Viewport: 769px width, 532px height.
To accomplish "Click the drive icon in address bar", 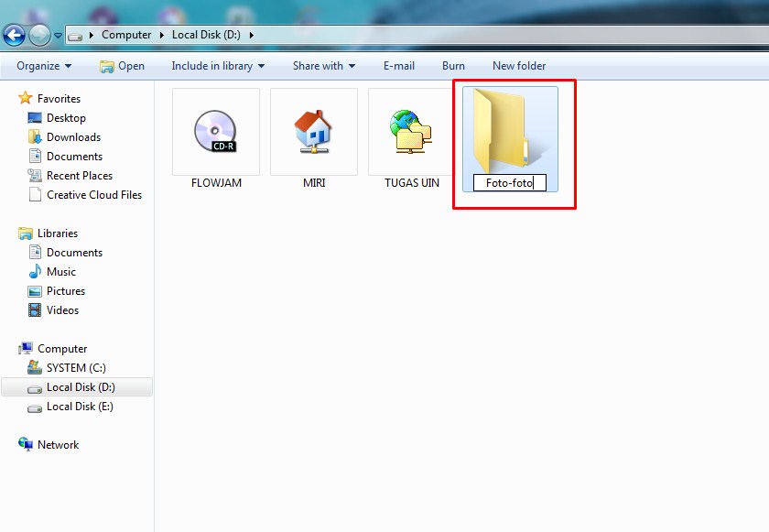I will tap(74, 37).
